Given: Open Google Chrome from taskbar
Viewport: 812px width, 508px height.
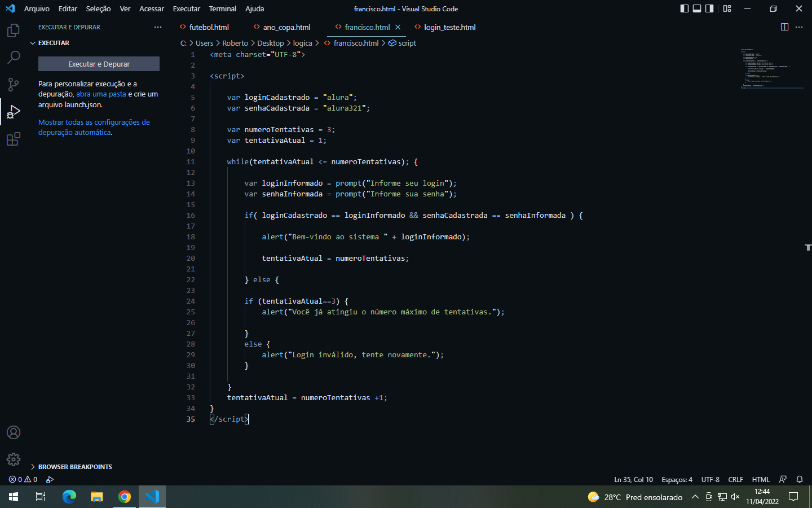Looking at the screenshot, I should (x=125, y=497).
